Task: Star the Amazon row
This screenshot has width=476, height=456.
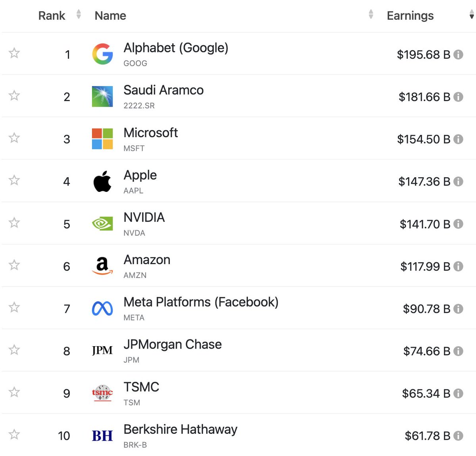Action: (x=14, y=265)
